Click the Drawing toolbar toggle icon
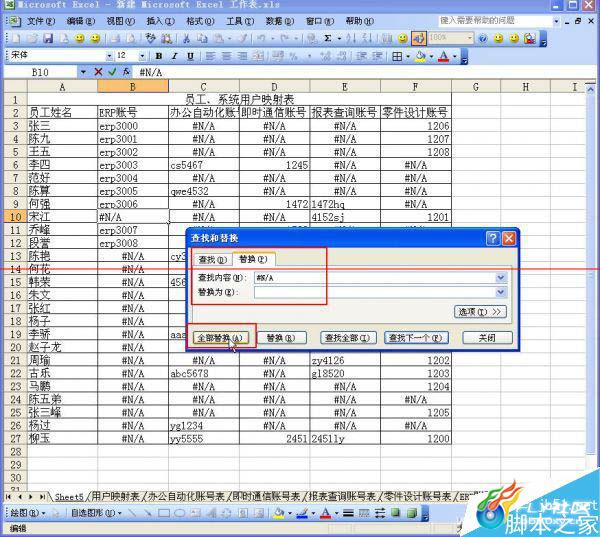The height and width of the screenshot is (537, 600). click(x=419, y=38)
